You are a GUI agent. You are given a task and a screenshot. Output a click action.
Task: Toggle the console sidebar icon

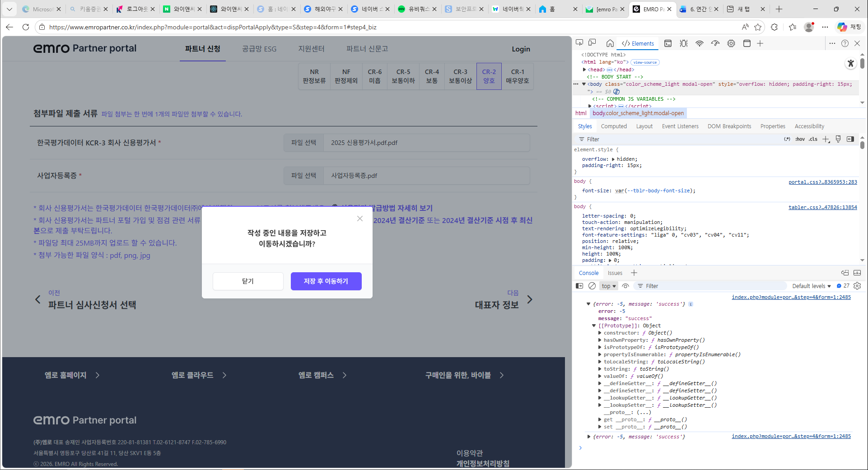click(579, 286)
